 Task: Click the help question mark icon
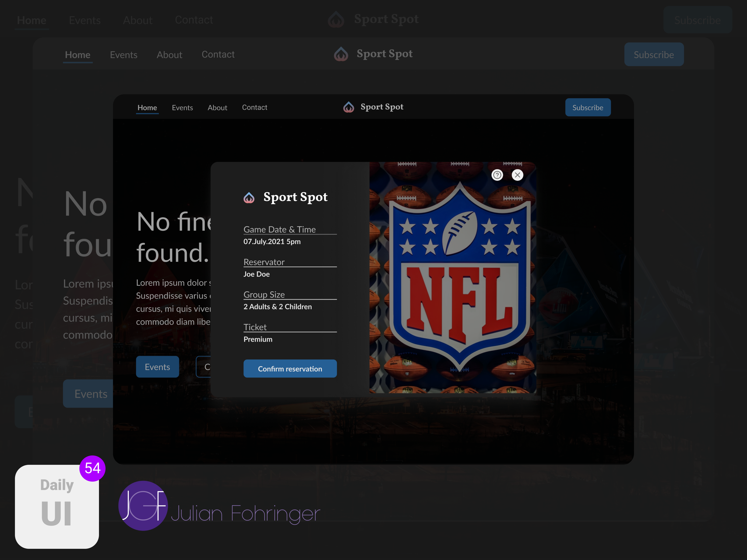click(x=497, y=175)
